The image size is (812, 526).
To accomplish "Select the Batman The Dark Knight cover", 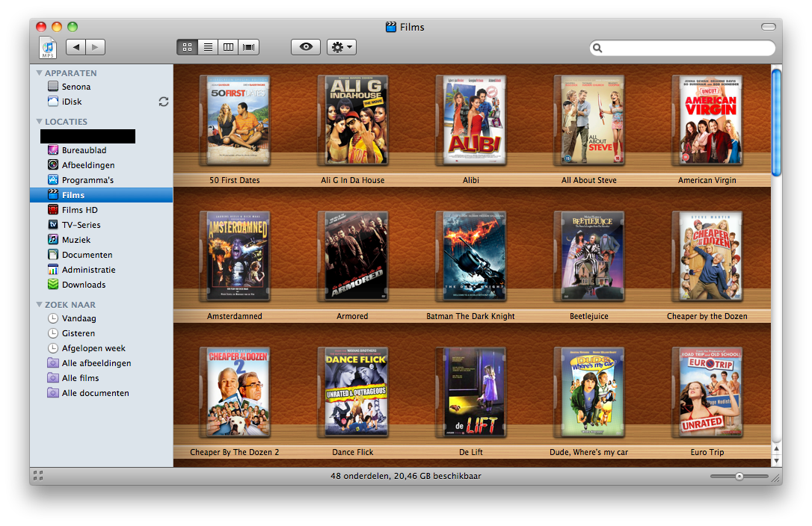I will tap(471, 256).
